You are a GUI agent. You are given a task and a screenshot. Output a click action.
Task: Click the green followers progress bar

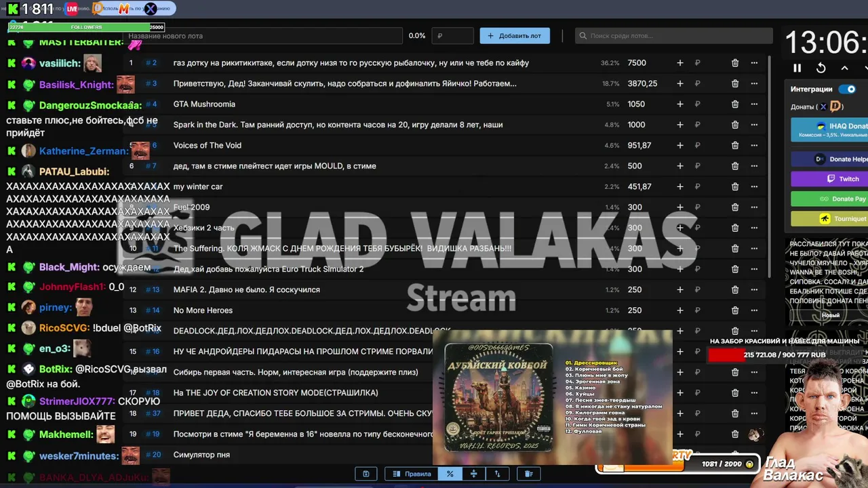pos(85,27)
